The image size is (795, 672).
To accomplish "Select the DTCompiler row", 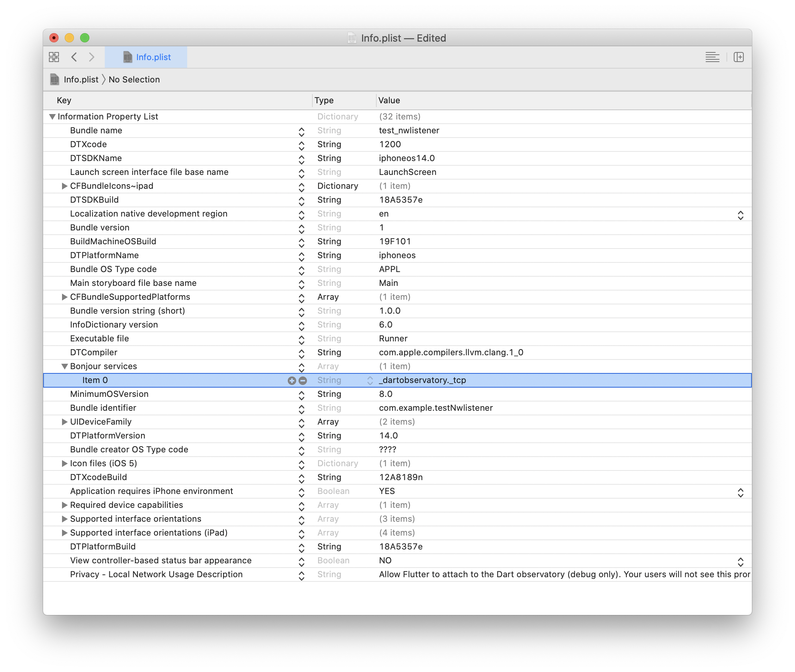I will pos(397,353).
